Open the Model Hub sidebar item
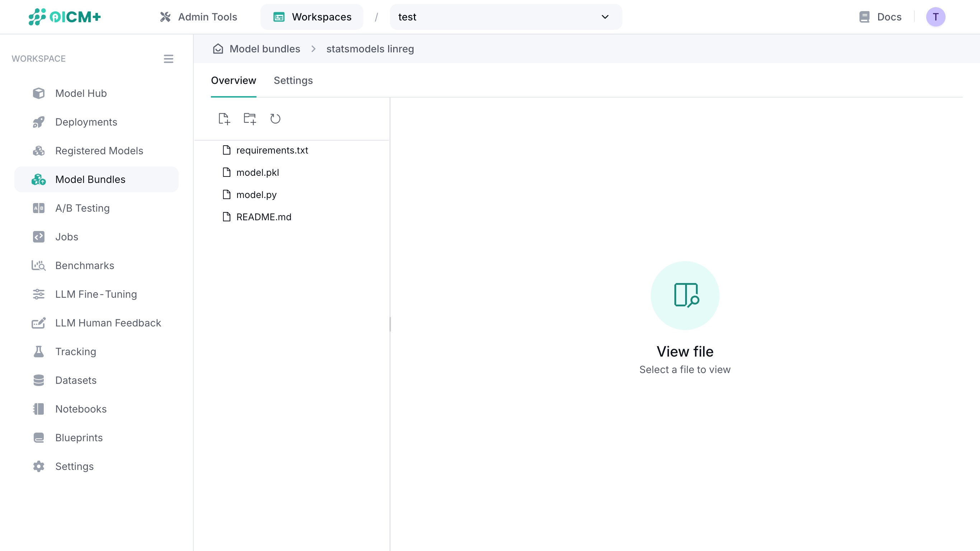This screenshot has height=551, width=980. 81,93
